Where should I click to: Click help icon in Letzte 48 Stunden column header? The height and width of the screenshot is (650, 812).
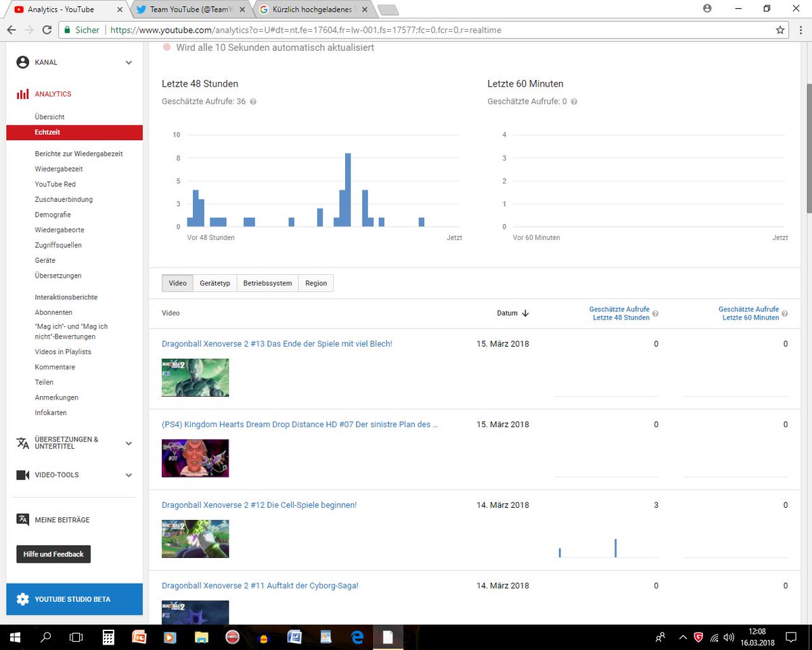(655, 313)
